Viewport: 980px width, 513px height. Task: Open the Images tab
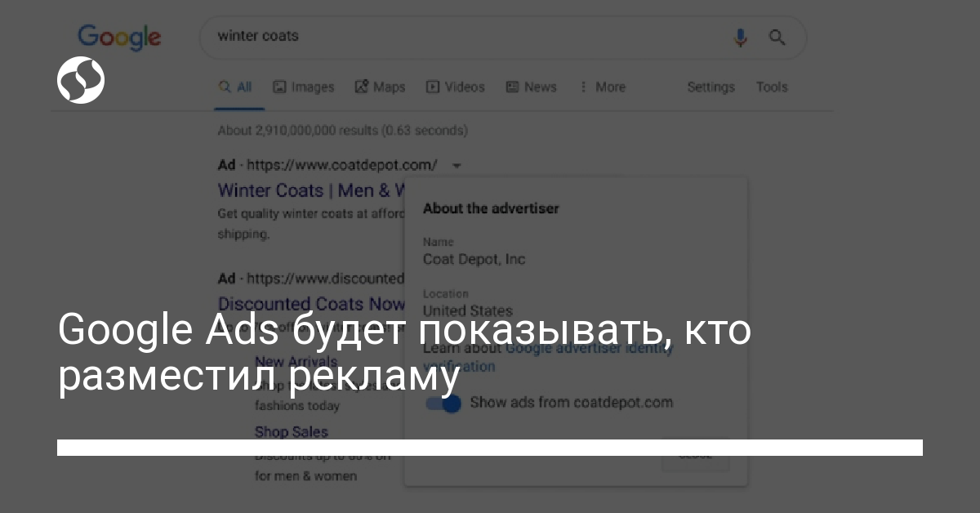click(304, 87)
